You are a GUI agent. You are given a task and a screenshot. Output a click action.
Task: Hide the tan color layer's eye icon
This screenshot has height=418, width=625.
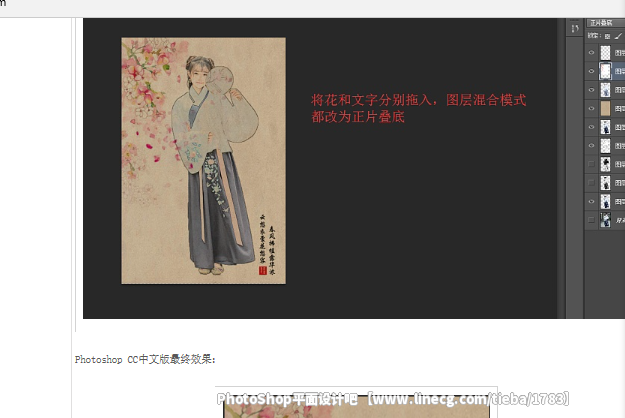click(x=592, y=108)
